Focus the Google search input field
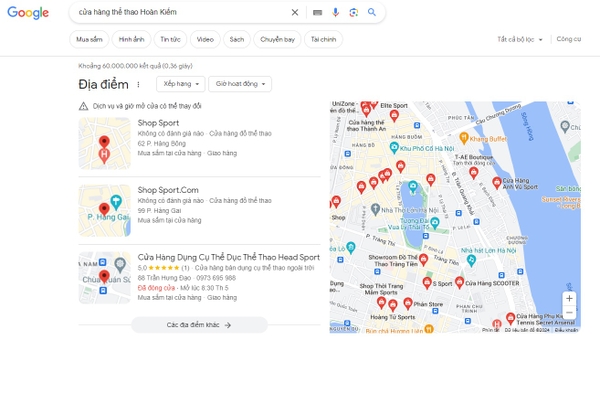Viewport: 600px width, 403px height. click(x=182, y=12)
